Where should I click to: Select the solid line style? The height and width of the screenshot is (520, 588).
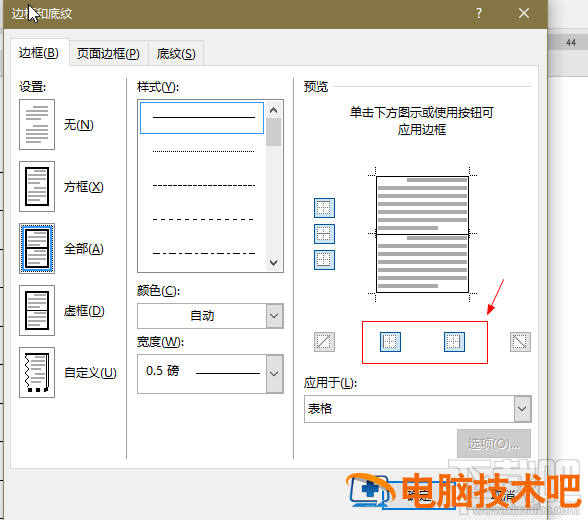[x=202, y=118]
